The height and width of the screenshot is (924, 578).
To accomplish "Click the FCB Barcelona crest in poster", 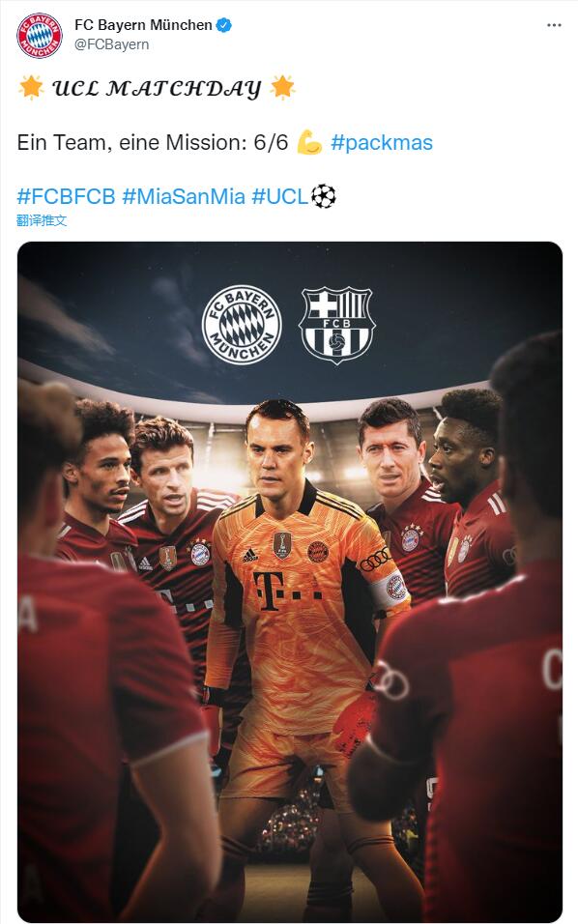I will 336,326.
